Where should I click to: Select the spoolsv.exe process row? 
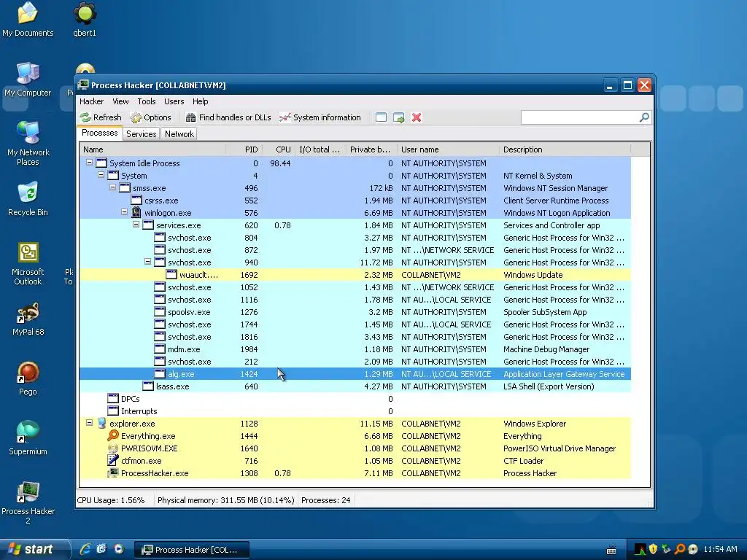355,312
